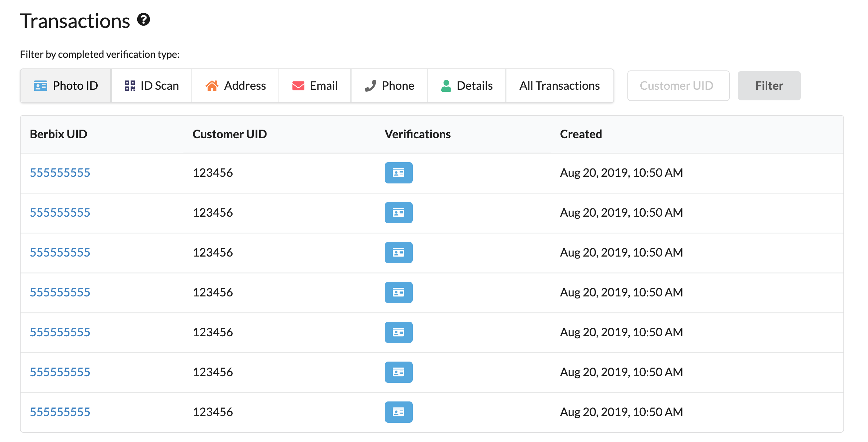This screenshot has height=442, width=868.
Task: Click the Created column header
Action: point(581,134)
